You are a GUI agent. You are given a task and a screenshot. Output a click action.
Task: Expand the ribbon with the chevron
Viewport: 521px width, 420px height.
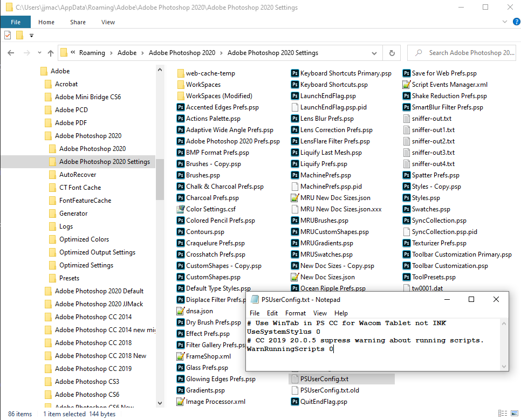(x=505, y=22)
